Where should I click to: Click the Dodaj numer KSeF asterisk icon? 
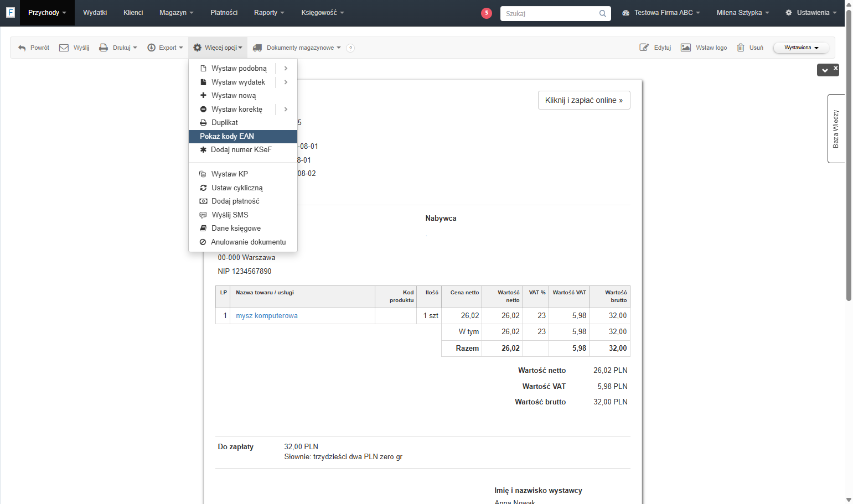[203, 150]
